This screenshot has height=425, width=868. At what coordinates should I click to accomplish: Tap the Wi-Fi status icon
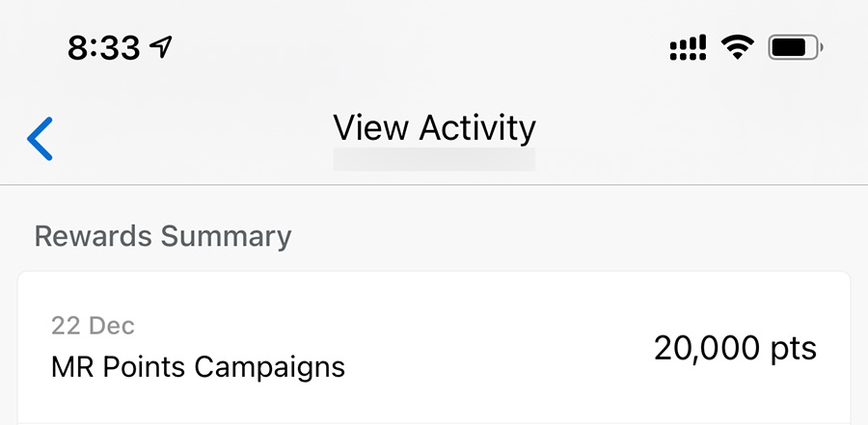click(x=737, y=47)
